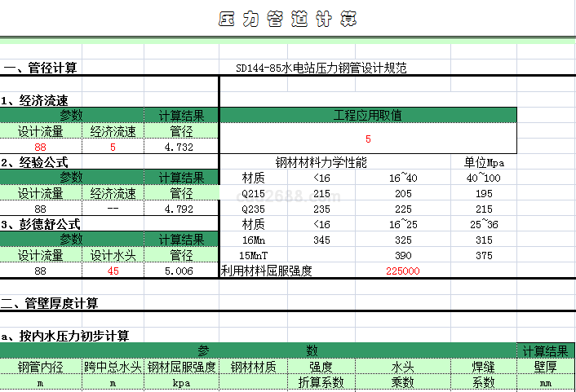The height and width of the screenshot is (392, 576).
Task: Click the red 225000 yield strength value
Action: [x=402, y=271]
